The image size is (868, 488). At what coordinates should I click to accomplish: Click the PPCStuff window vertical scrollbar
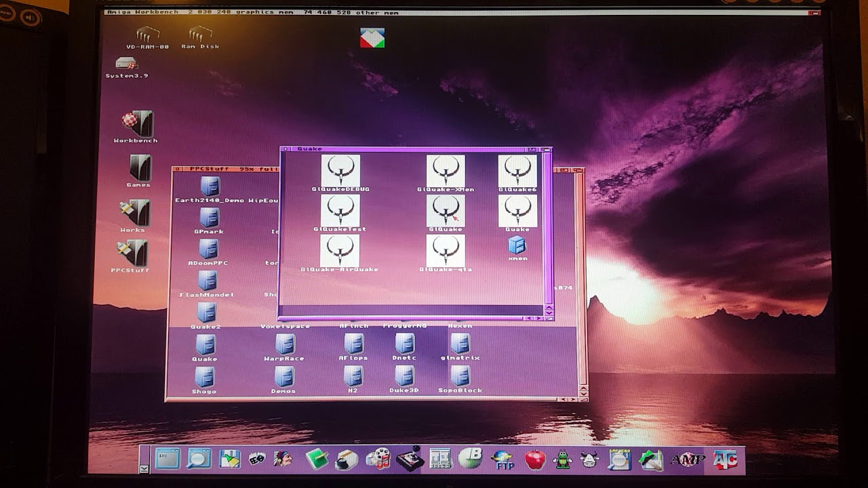coord(581,278)
